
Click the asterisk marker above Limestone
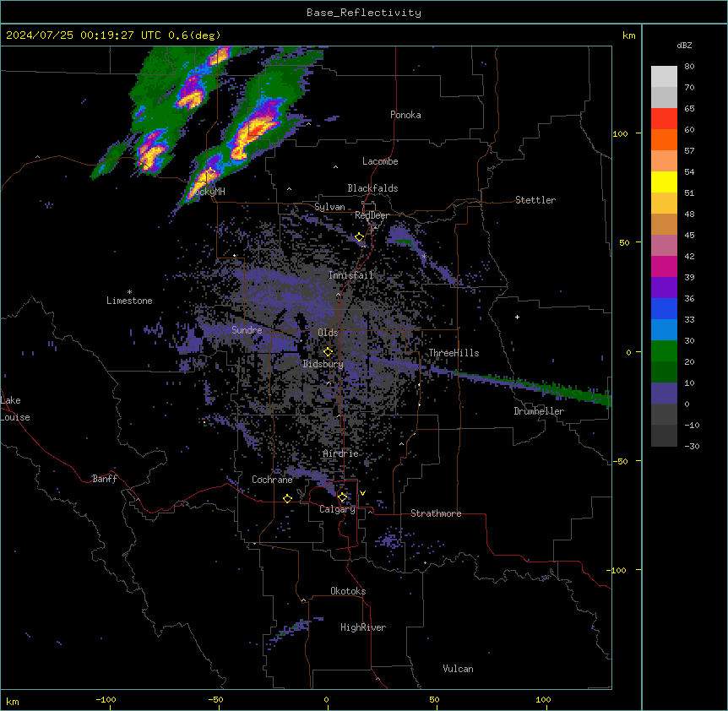coord(129,292)
